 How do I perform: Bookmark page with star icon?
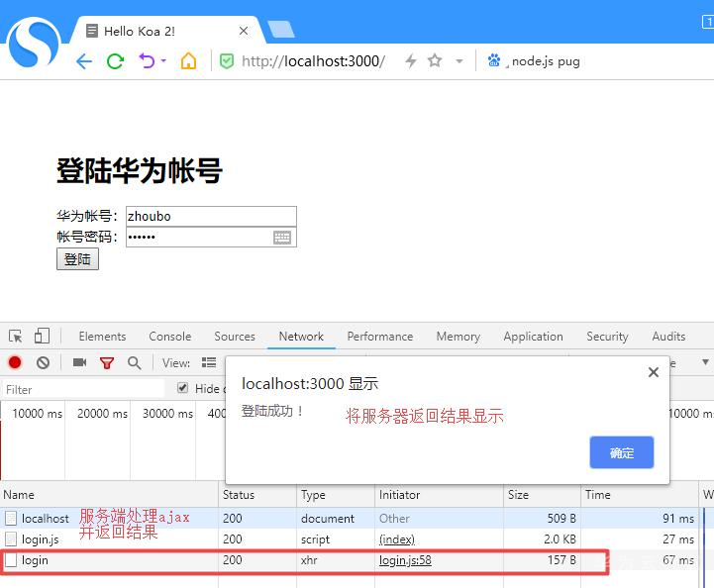(x=435, y=60)
